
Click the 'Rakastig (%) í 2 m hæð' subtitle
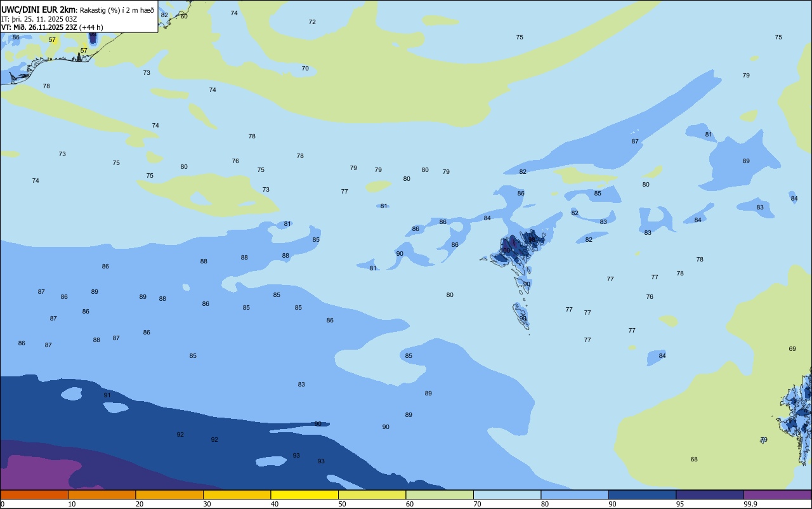click(x=117, y=10)
